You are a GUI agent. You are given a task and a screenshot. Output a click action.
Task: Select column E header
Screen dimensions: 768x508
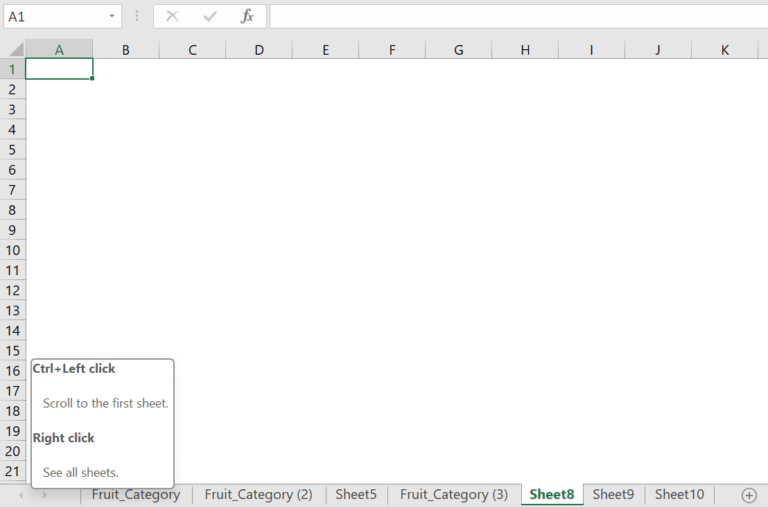click(x=326, y=49)
